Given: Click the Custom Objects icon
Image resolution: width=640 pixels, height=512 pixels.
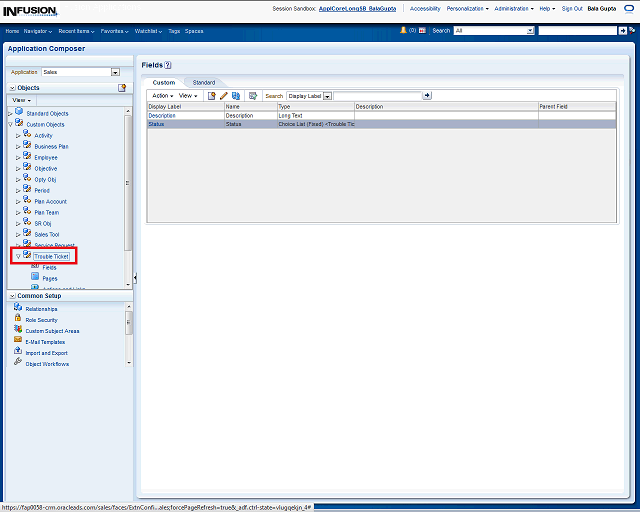Looking at the screenshot, I should [19, 122].
